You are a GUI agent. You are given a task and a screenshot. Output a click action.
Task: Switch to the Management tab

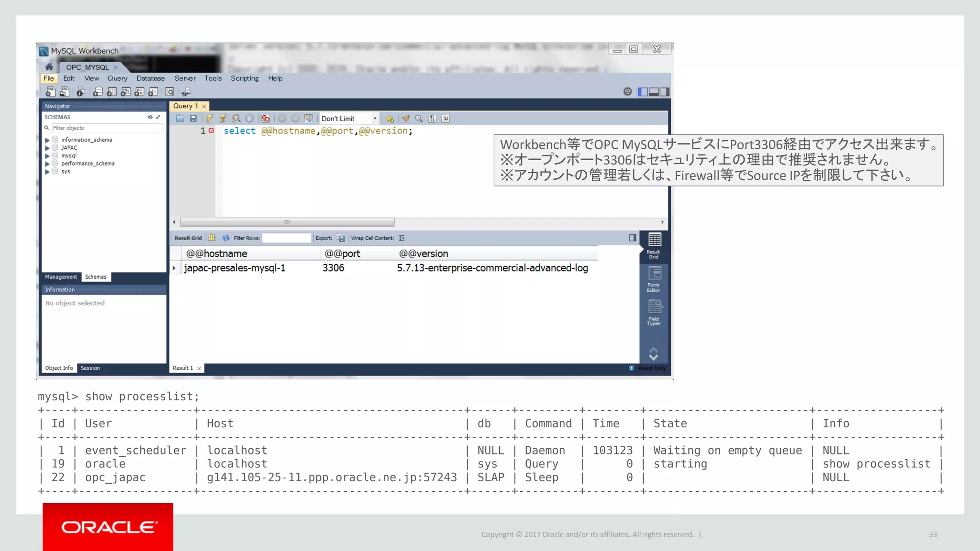coord(61,277)
